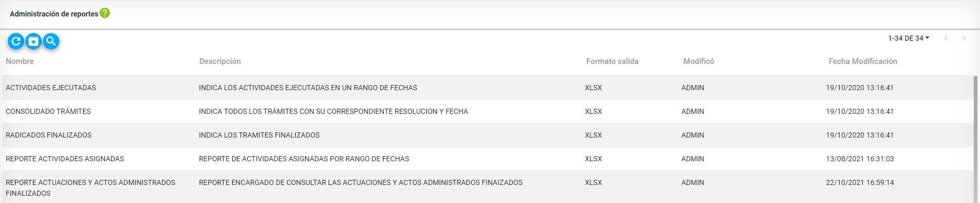Sort by Formato salida column header
The image size is (980, 203).
pos(612,61)
